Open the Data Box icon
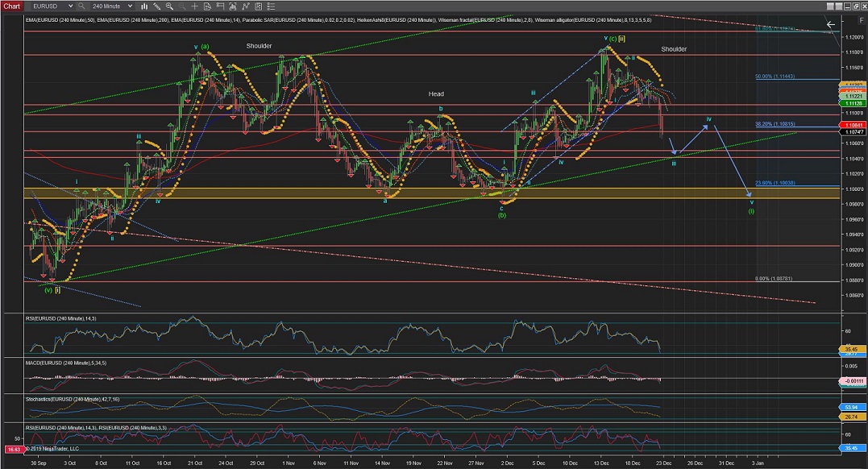Screen dimensions: 868x469 pyautogui.click(x=207, y=6)
